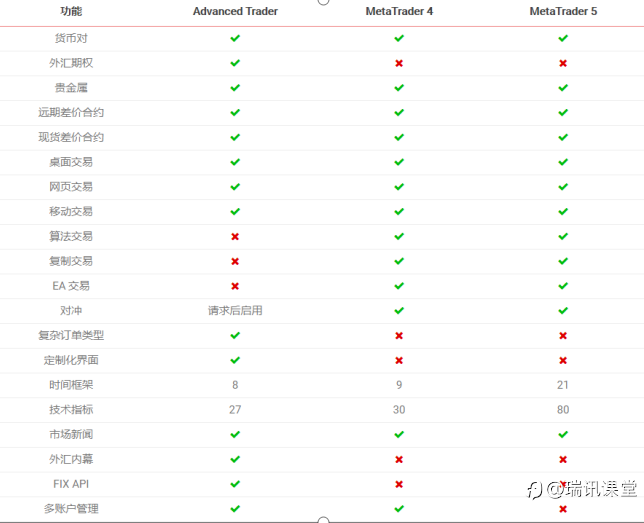Click MetaTrader 5 checkmark for 远期差价合约
Screen dimensions: 644x523
pyautogui.click(x=563, y=113)
